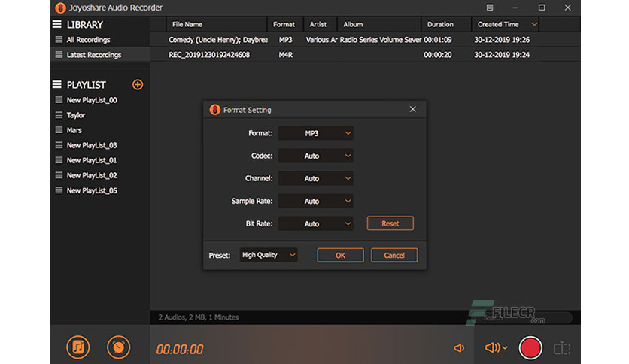Open the Codec dropdown
The width and height of the screenshot is (629, 364).
pos(316,156)
